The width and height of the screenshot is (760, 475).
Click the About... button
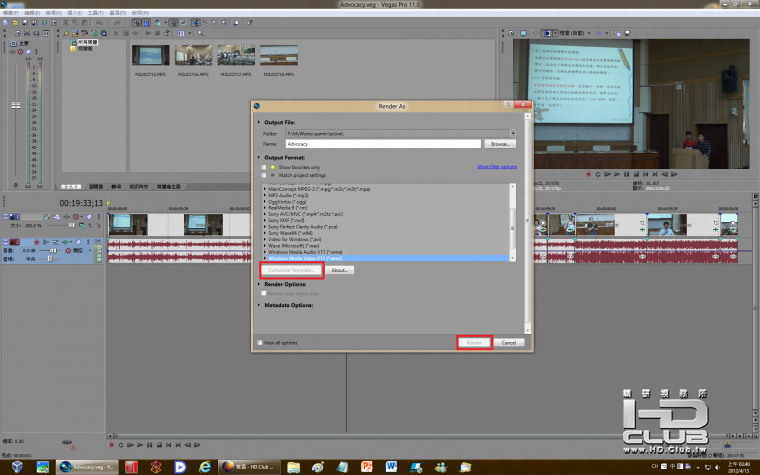pyautogui.click(x=339, y=270)
